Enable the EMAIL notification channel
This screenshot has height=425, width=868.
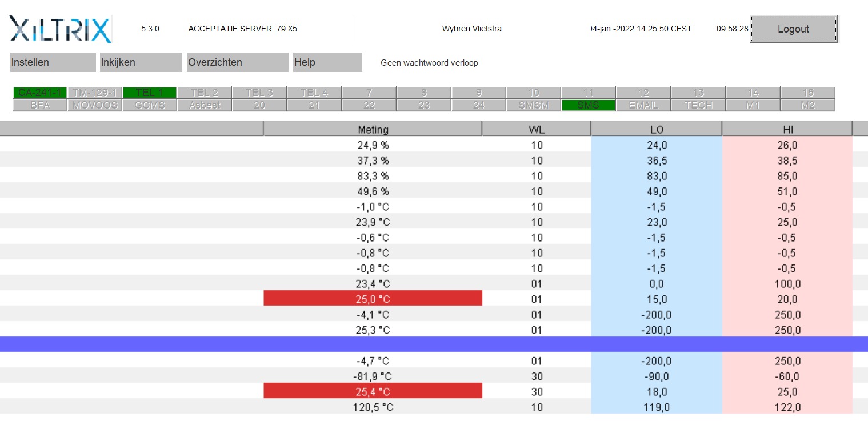click(x=643, y=105)
